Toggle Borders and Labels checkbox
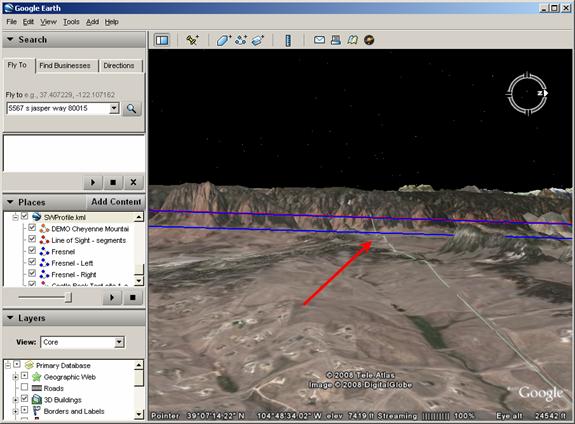 tap(24, 410)
